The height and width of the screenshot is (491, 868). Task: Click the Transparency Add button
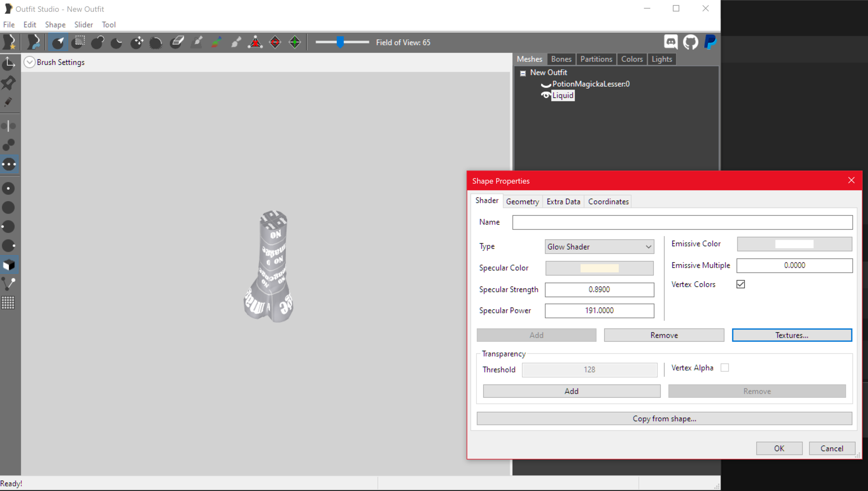pyautogui.click(x=571, y=392)
